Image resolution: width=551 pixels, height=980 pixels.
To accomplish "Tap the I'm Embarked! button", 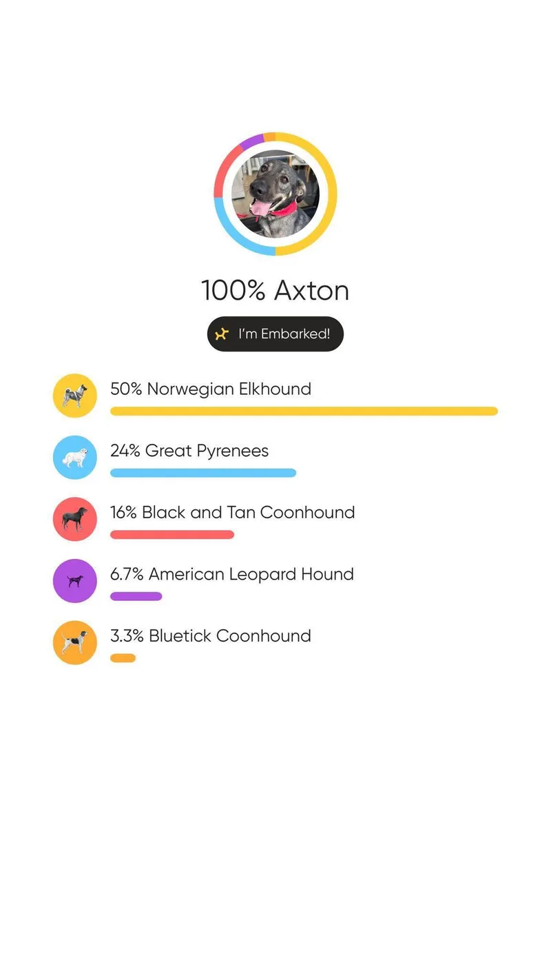I will pos(275,334).
